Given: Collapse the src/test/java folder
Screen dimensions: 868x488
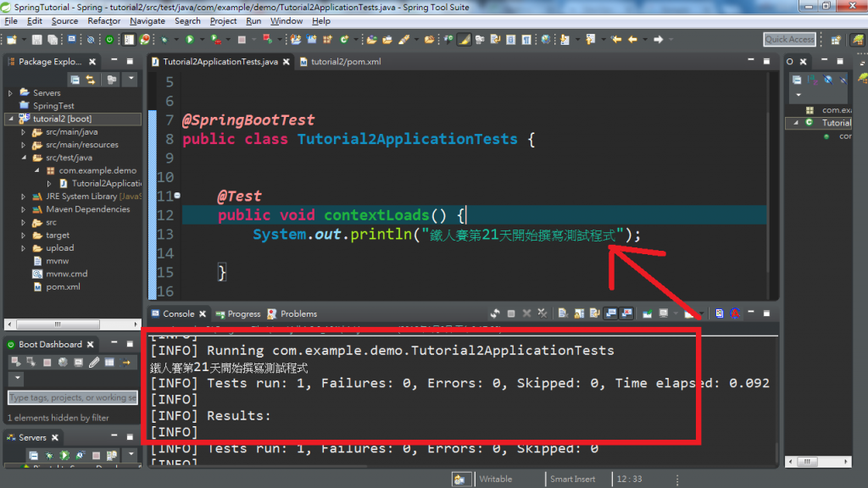Looking at the screenshot, I should [x=23, y=158].
